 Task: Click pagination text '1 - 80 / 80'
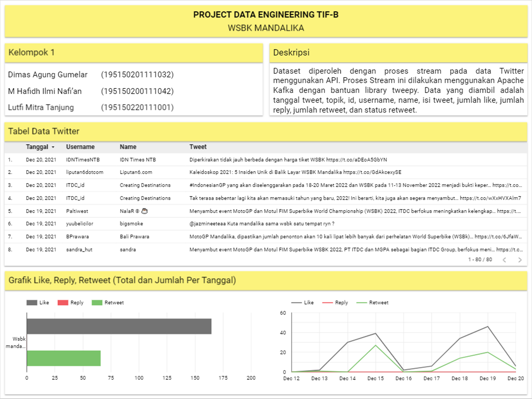click(x=480, y=259)
